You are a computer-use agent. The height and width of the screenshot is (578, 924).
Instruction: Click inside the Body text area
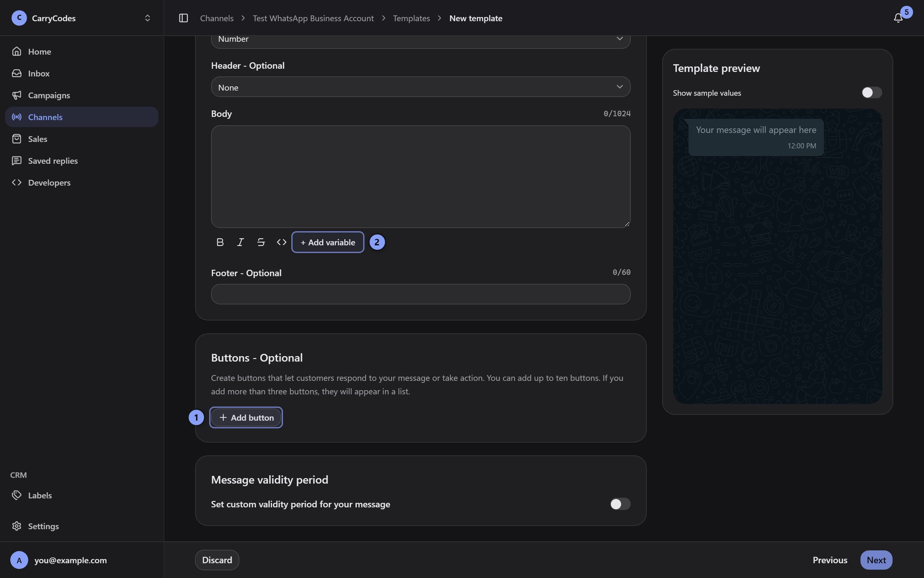pos(420,177)
